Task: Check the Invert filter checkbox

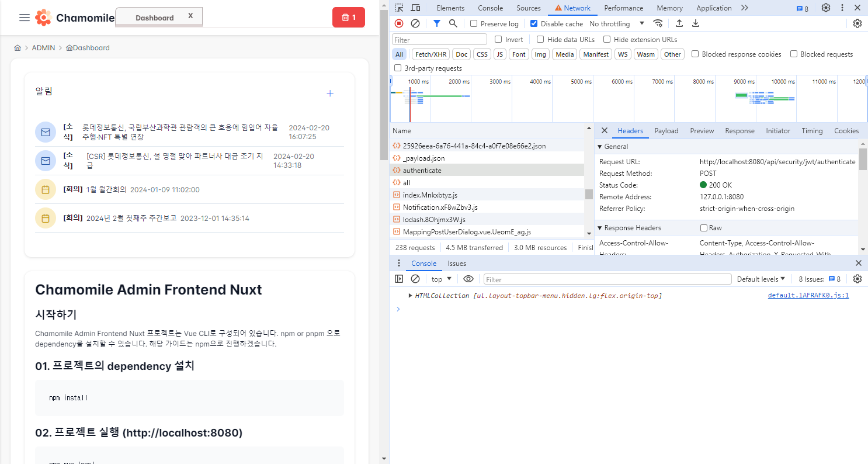Action: tap(498, 39)
